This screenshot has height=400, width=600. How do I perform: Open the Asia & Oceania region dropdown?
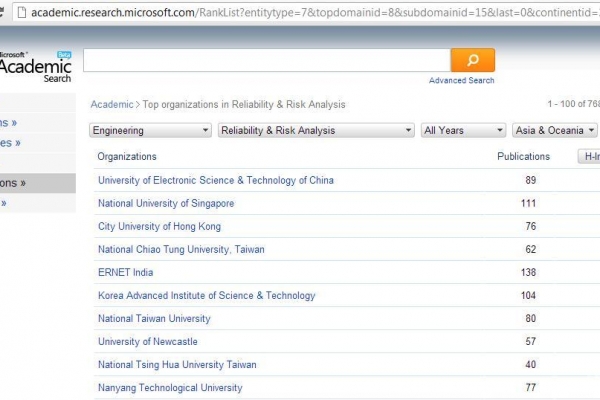555,131
